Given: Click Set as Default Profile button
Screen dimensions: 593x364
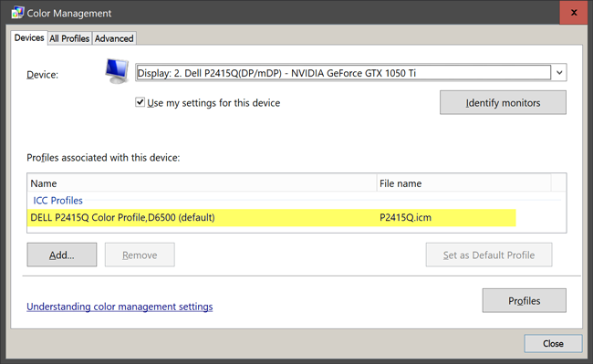Looking at the screenshot, I should 489,255.
